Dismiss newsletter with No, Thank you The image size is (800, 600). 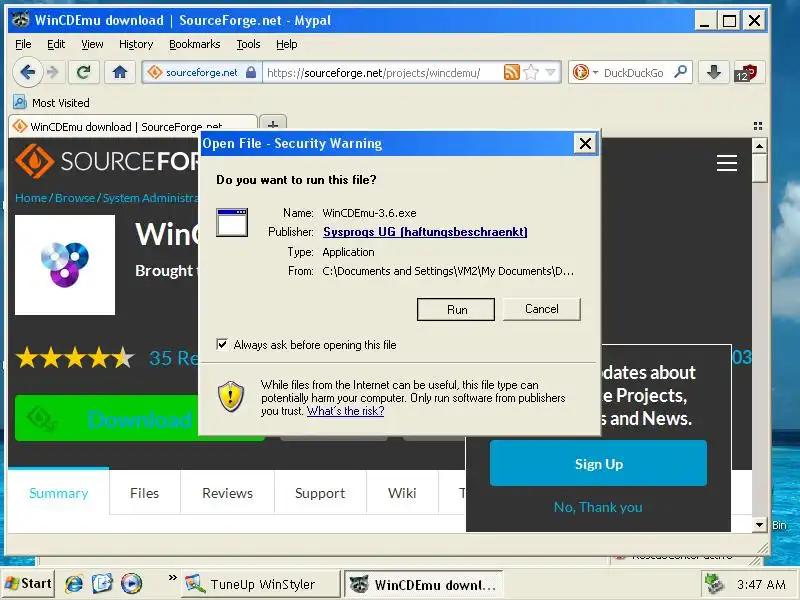pyautogui.click(x=598, y=507)
